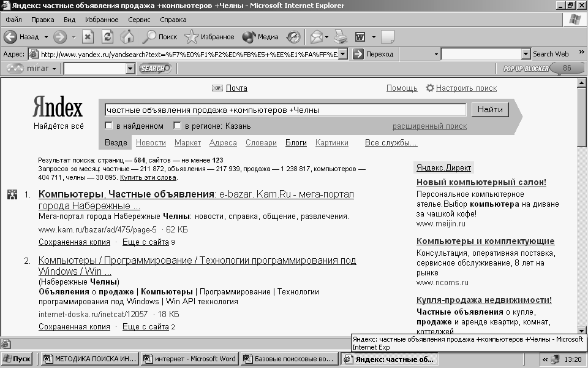Viewport: 588px width, 368px height.
Task: Open the dropdown arrow left of Search Web field
Action: coord(435,54)
